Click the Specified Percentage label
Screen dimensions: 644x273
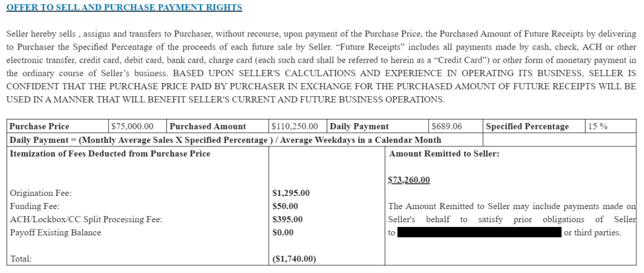click(527, 127)
